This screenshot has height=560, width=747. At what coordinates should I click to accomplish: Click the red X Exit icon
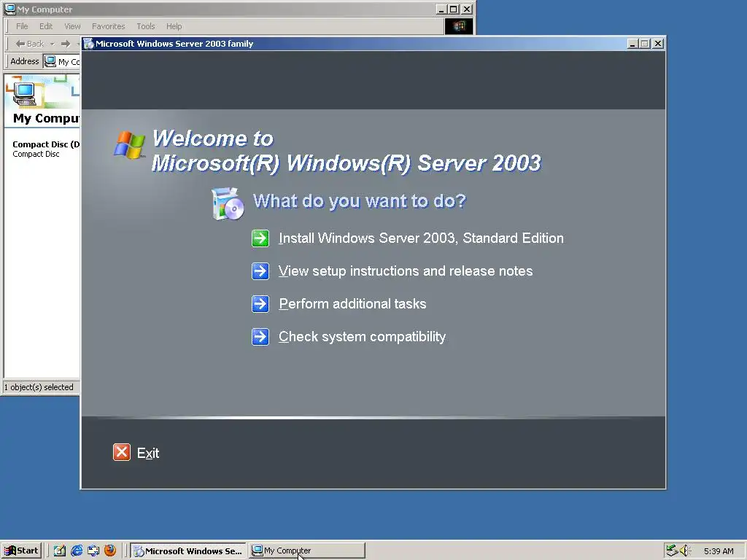click(122, 452)
